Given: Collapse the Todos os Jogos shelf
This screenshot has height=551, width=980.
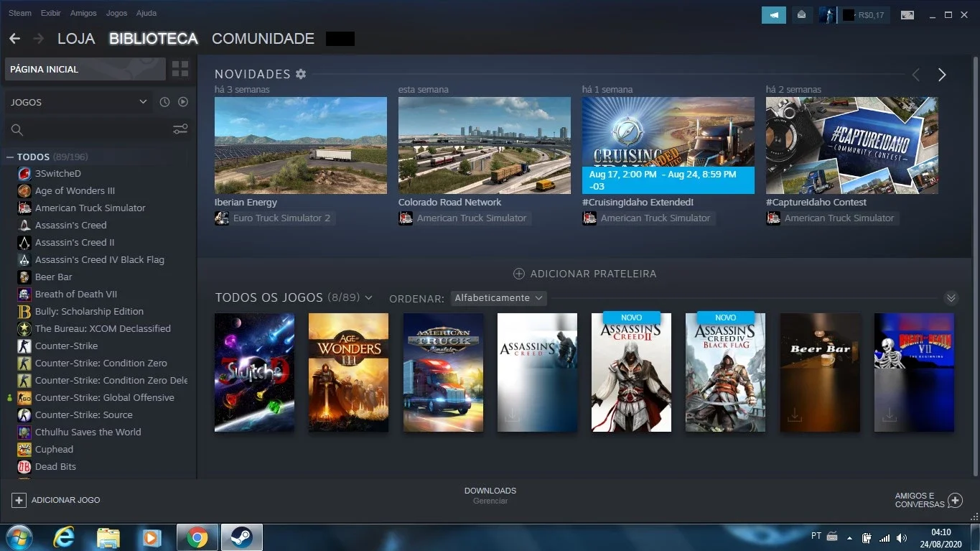Looking at the screenshot, I should [951, 297].
